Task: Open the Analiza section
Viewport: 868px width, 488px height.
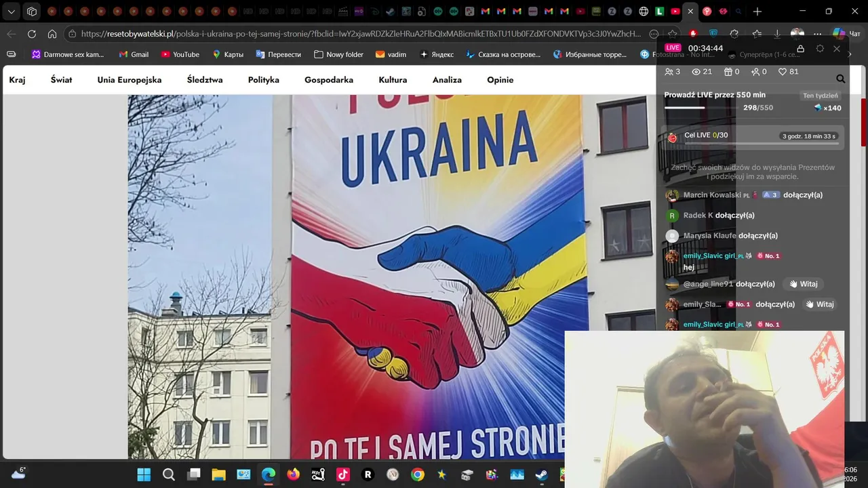Action: pos(447,80)
